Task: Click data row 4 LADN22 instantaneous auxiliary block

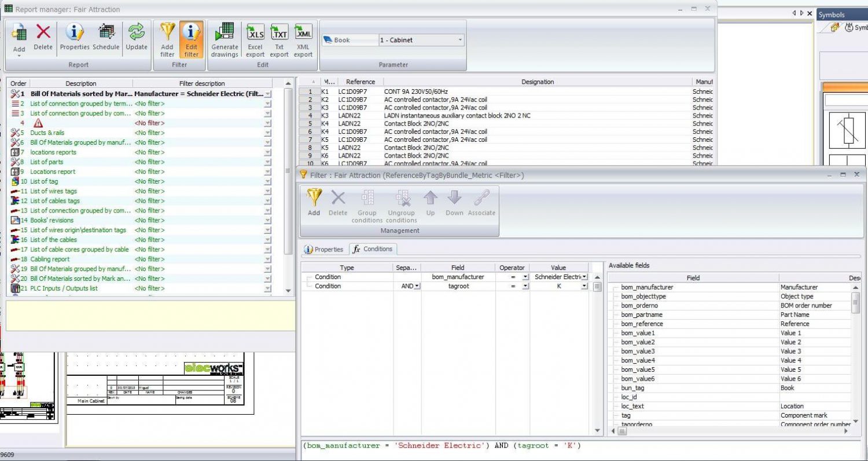Action: [x=506, y=115]
